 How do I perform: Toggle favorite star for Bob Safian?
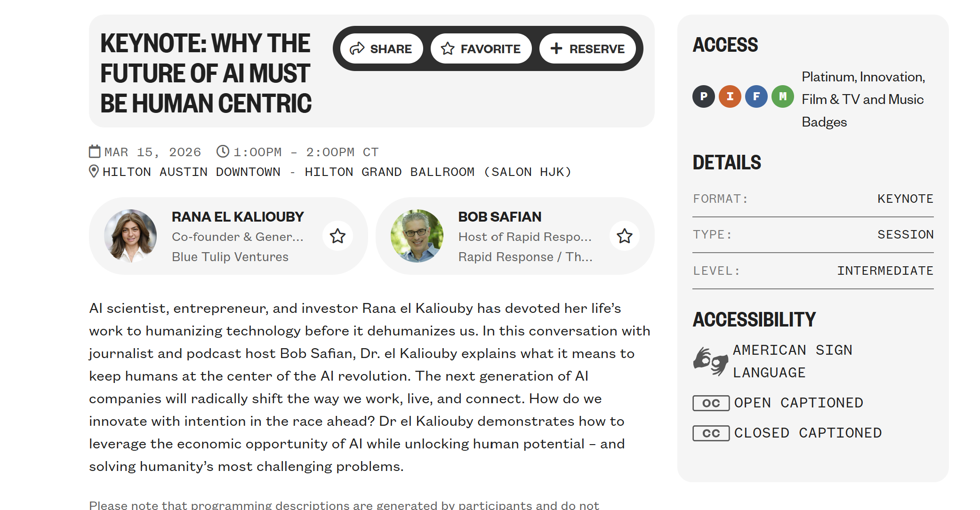(x=624, y=236)
